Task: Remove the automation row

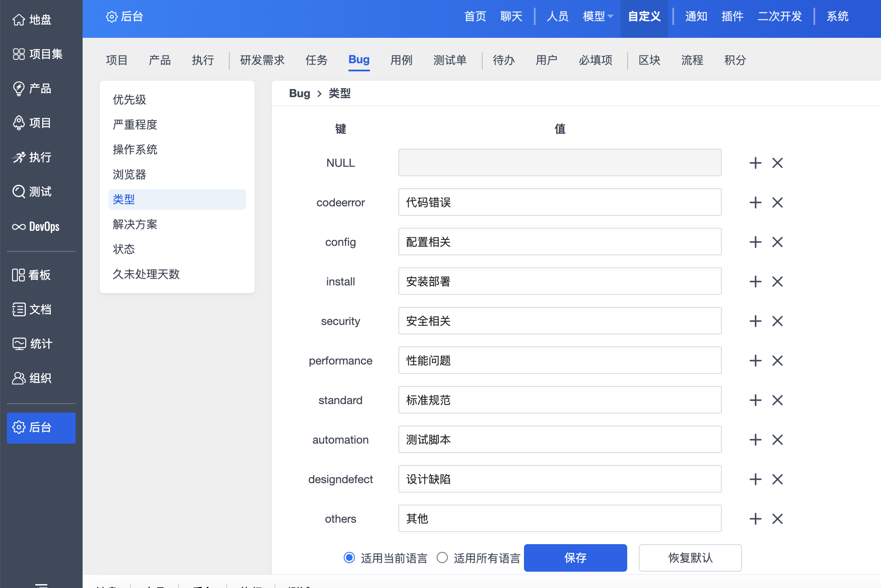Action: [x=777, y=440]
